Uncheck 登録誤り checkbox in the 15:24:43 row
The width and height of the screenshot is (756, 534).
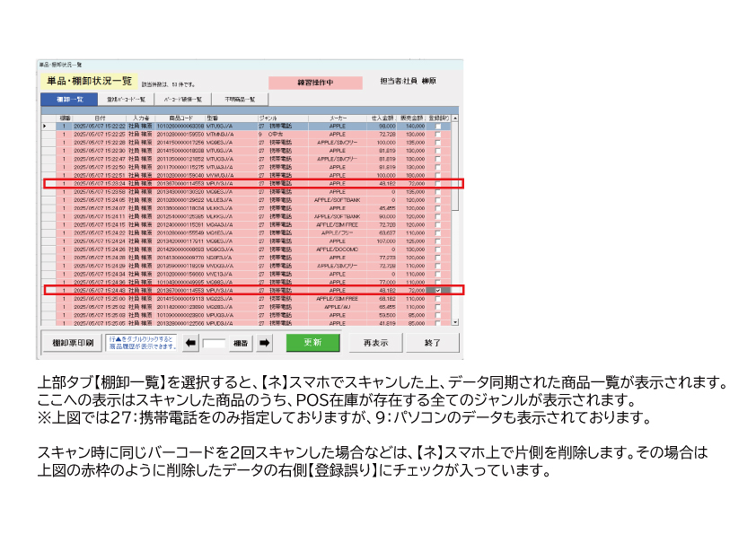pyautogui.click(x=438, y=291)
